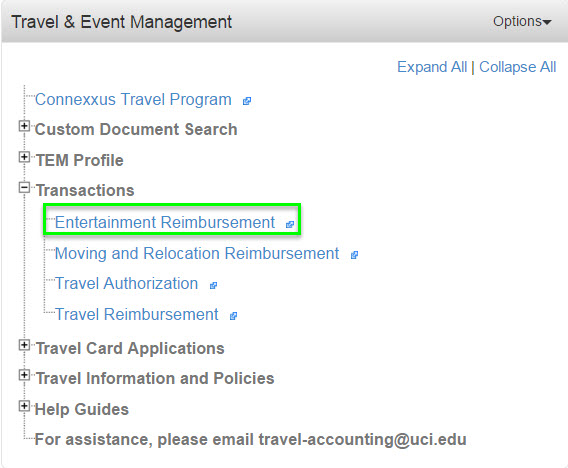Collapse the Transactions minus box
The width and height of the screenshot is (568, 468).
click(x=24, y=188)
